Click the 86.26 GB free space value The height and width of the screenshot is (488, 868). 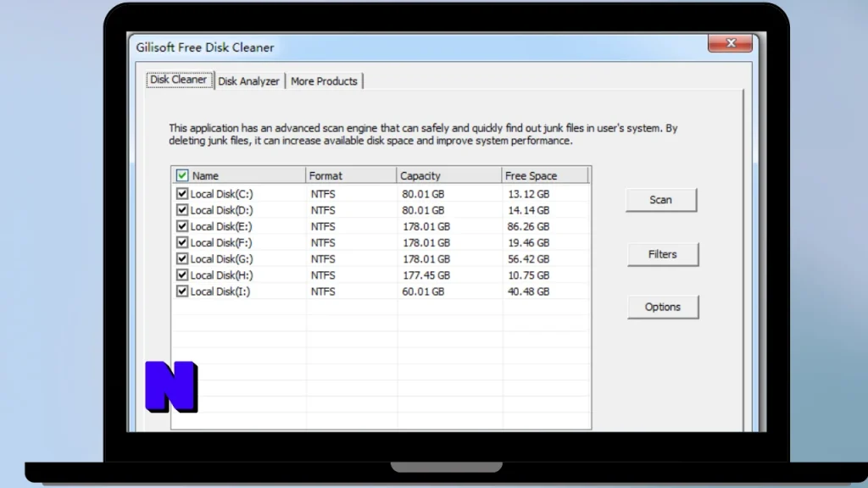pos(529,226)
